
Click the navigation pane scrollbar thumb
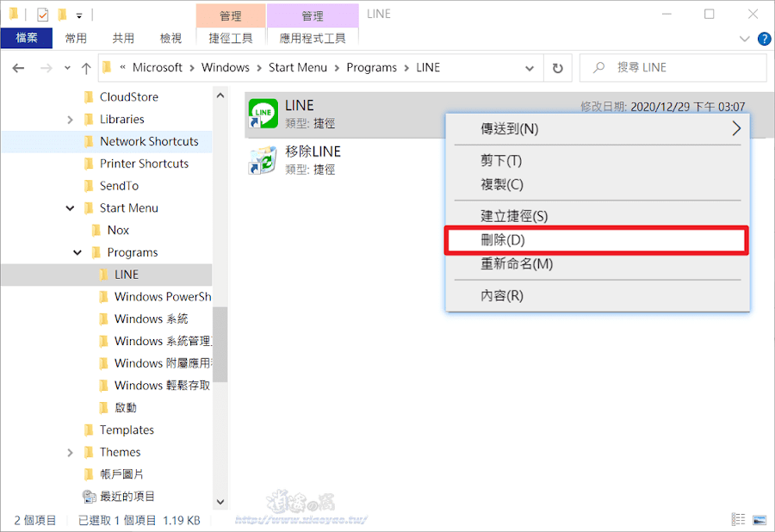tap(220, 344)
